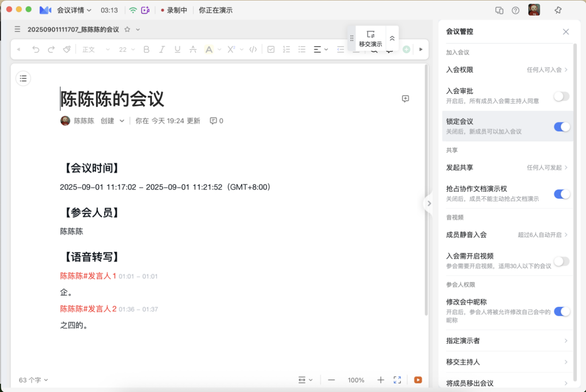Toggle 修改会中昵称 switch
The height and width of the screenshot is (392, 586).
click(x=562, y=312)
